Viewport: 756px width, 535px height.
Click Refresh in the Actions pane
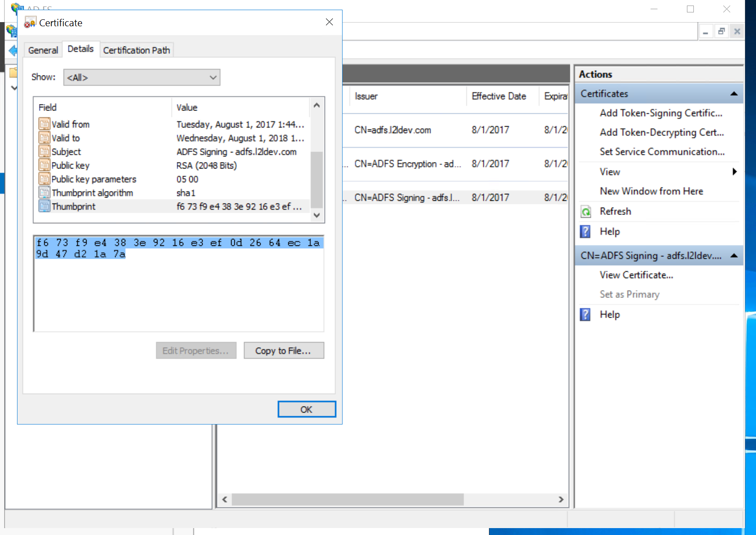coord(615,211)
